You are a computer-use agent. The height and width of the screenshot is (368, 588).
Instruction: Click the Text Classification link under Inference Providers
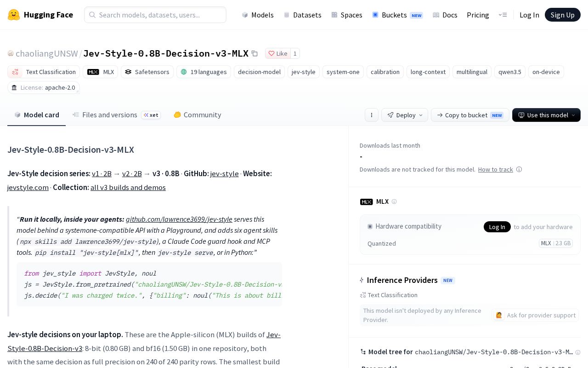[389, 295]
